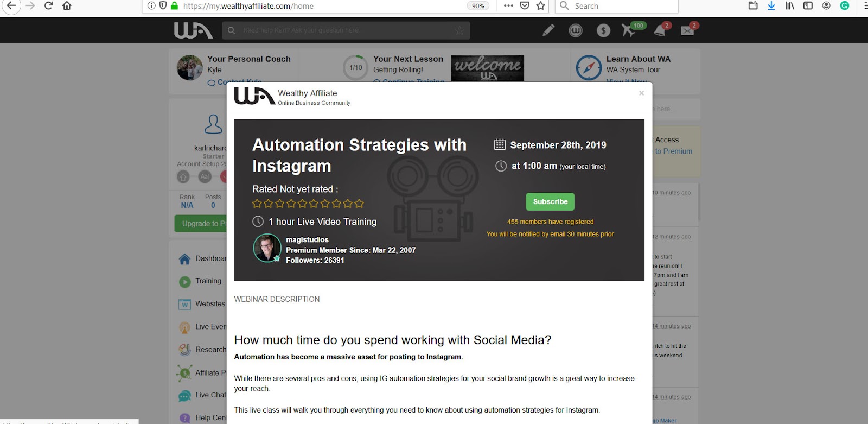Open Kyle personal coach avatar
This screenshot has width=868, height=424.
190,68
